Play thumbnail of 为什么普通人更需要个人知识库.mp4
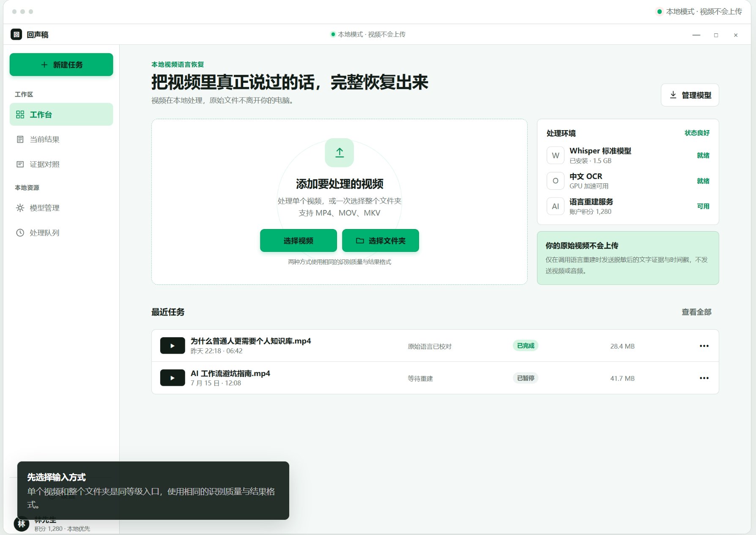756x535 pixels. 173,346
